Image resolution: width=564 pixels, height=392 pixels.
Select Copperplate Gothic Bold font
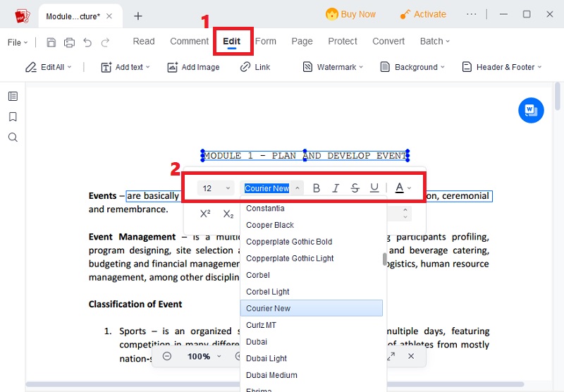click(312, 242)
